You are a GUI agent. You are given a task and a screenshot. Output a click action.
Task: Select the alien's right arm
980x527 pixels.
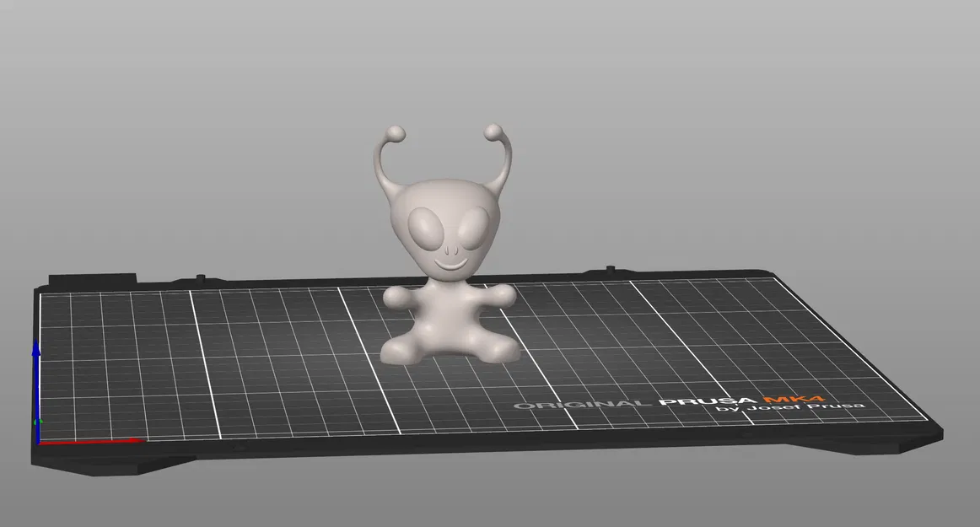click(500, 294)
